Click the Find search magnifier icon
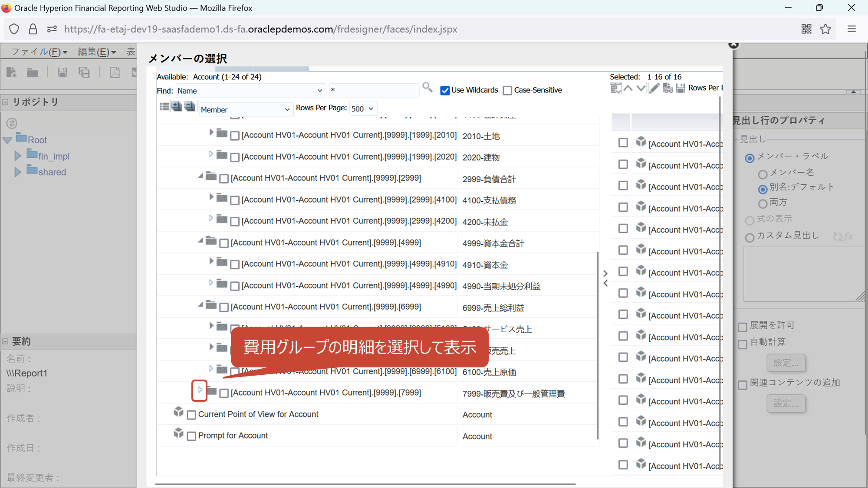This screenshot has width=868, height=488. click(427, 88)
